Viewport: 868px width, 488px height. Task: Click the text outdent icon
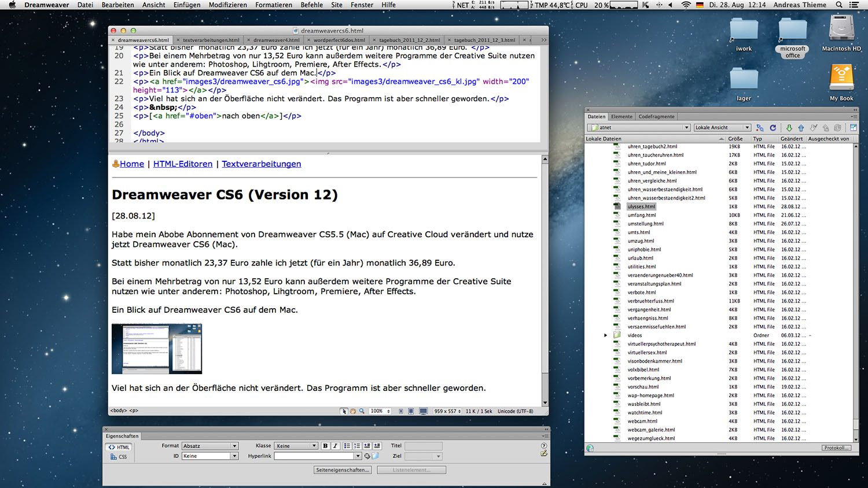(x=367, y=446)
